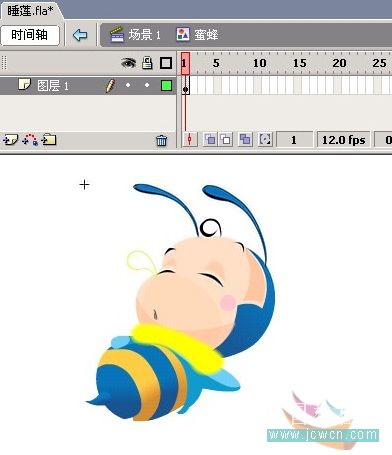Select keyframe 1 in 图层 1

tap(186, 86)
